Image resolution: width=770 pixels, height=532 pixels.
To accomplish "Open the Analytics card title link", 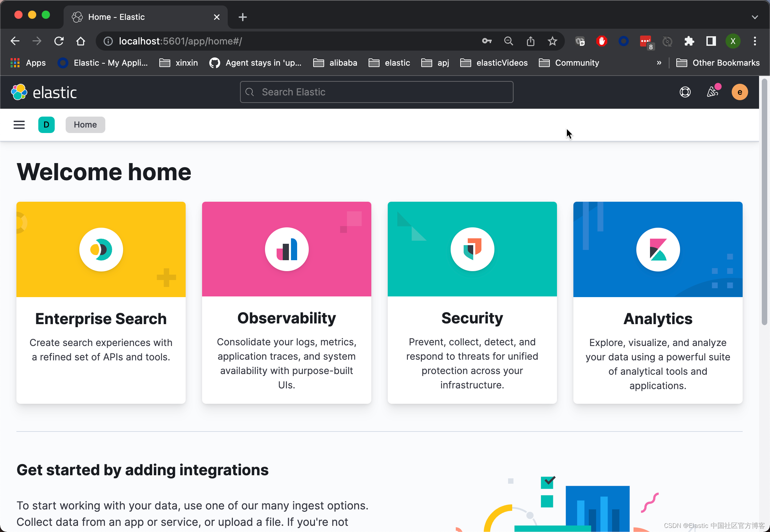I will (x=658, y=319).
